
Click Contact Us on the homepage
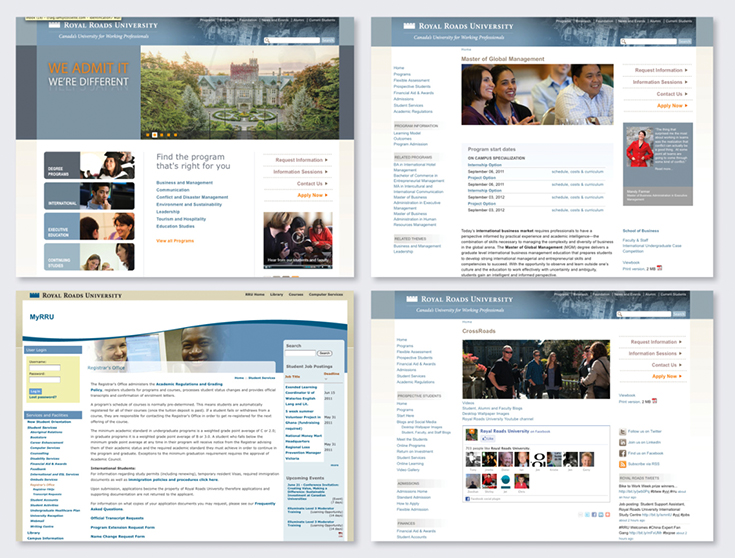312,183
